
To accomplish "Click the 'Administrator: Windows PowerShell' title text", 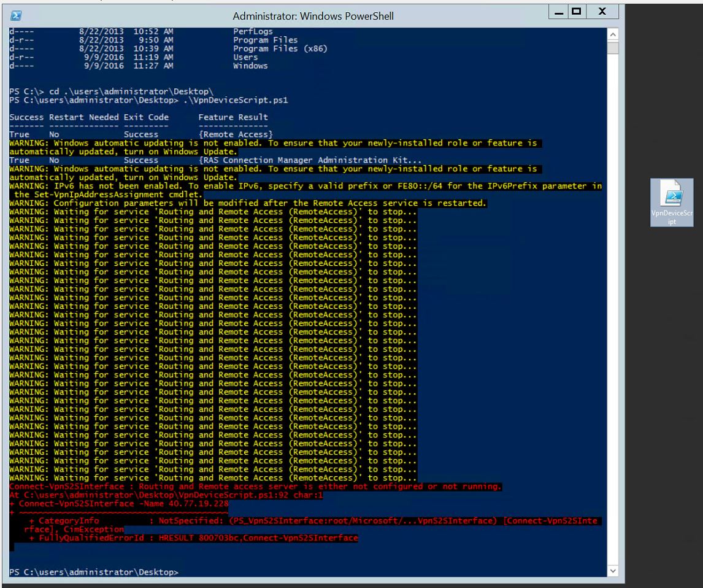I will tap(313, 16).
